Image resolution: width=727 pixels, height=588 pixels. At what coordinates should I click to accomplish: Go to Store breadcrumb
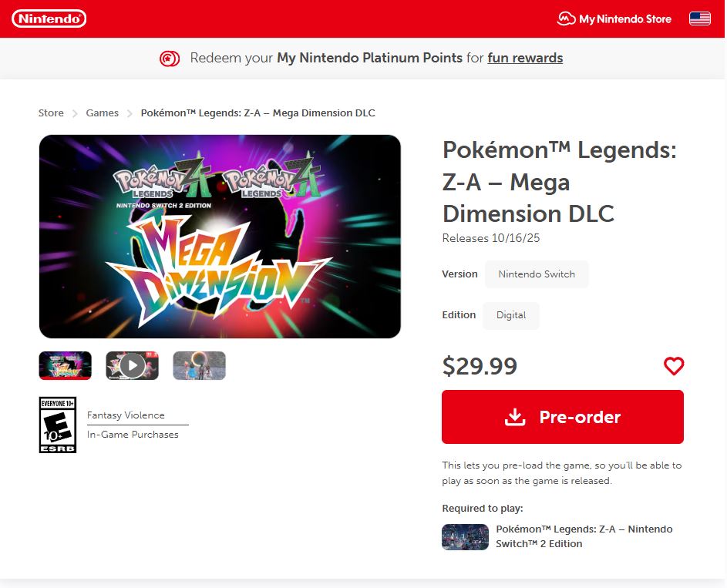point(51,113)
